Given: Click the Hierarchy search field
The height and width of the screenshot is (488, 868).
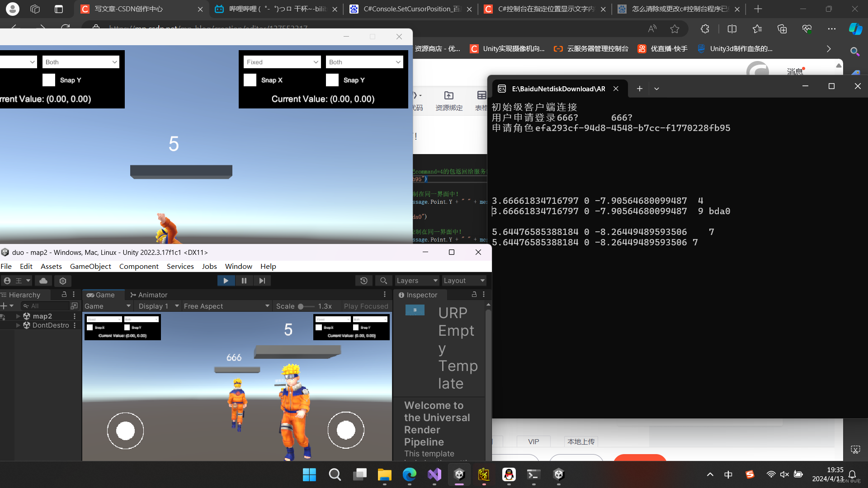Looking at the screenshot, I should tap(45, 305).
